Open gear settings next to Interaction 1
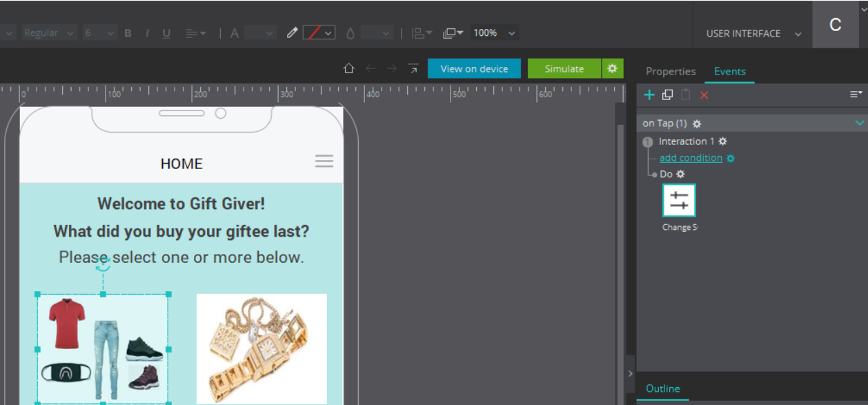This screenshot has width=868, height=405. tap(722, 141)
